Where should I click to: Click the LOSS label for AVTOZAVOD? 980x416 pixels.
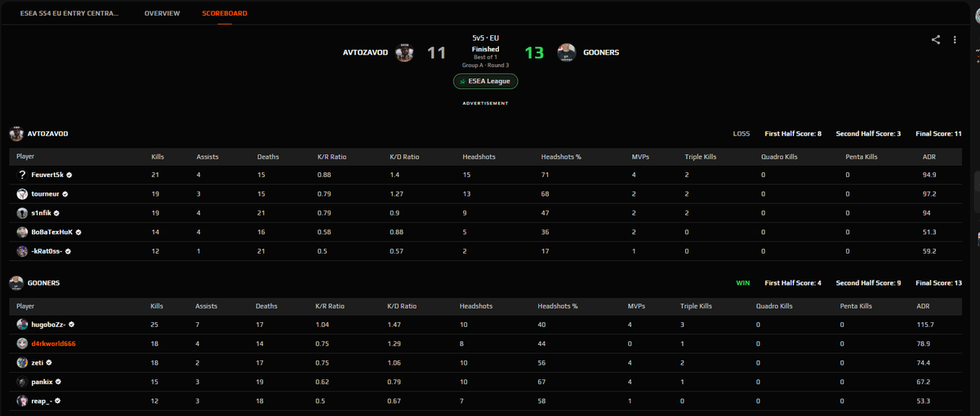742,134
